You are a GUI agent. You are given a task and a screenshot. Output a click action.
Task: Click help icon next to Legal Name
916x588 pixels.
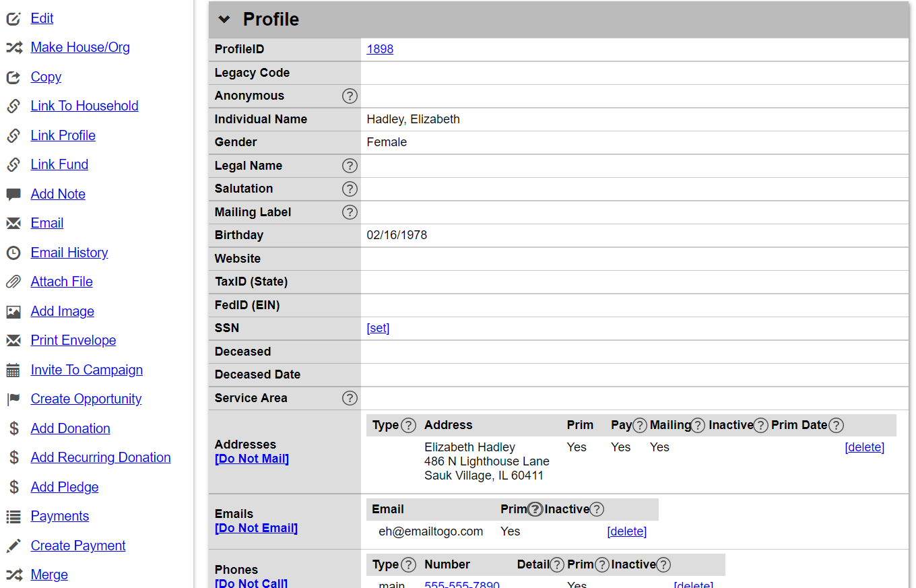pos(350,166)
